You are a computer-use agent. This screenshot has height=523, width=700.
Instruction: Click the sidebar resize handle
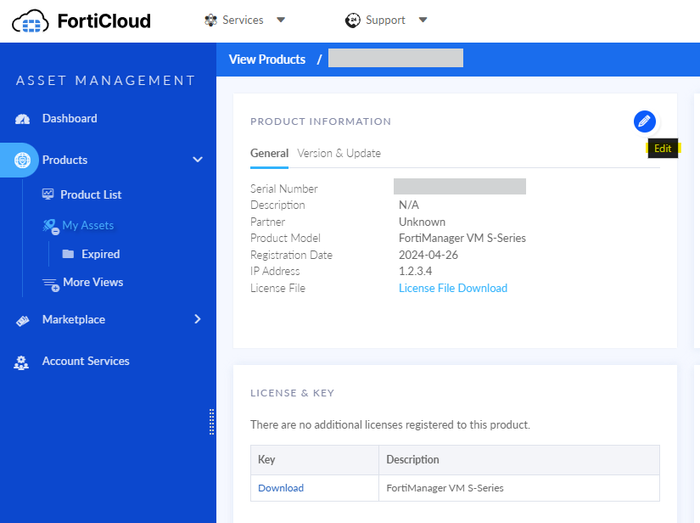click(x=211, y=421)
